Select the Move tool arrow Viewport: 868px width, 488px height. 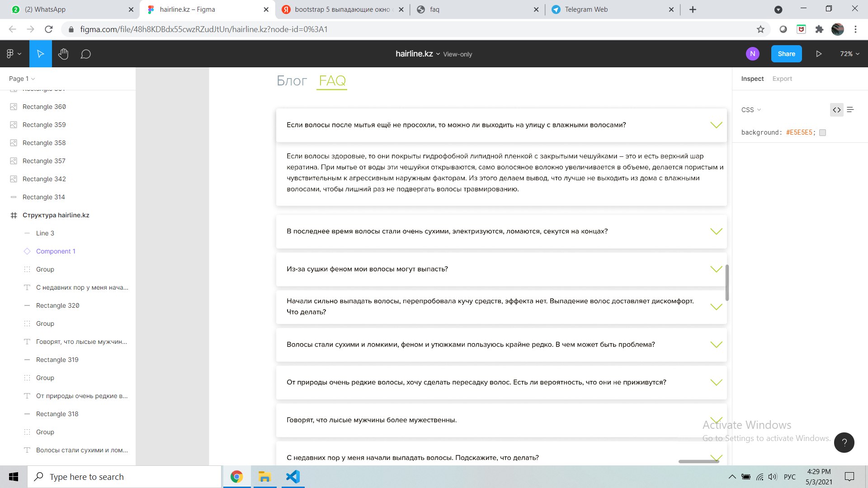[x=41, y=54]
